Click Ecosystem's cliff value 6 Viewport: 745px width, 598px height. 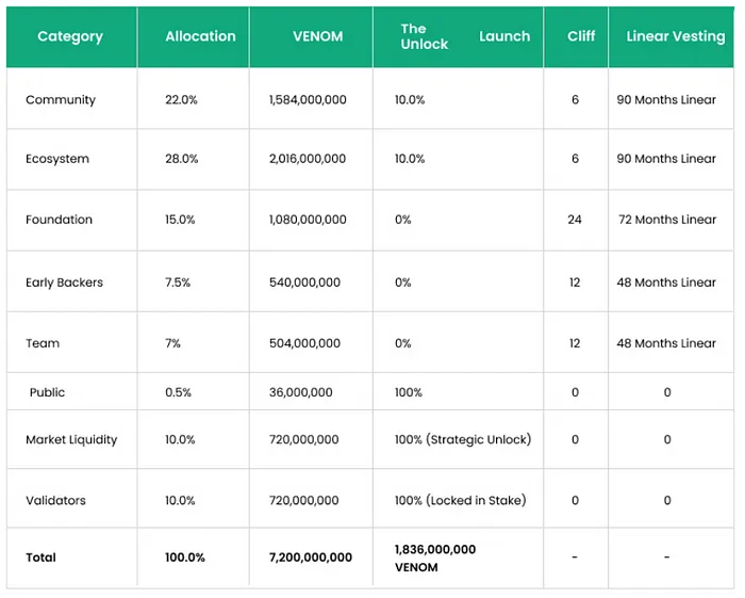[575, 159]
